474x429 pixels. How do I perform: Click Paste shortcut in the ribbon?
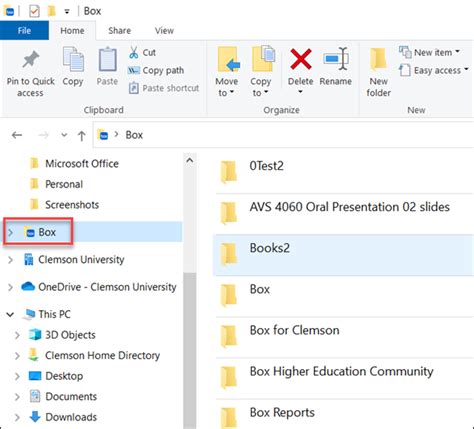pyautogui.click(x=164, y=88)
